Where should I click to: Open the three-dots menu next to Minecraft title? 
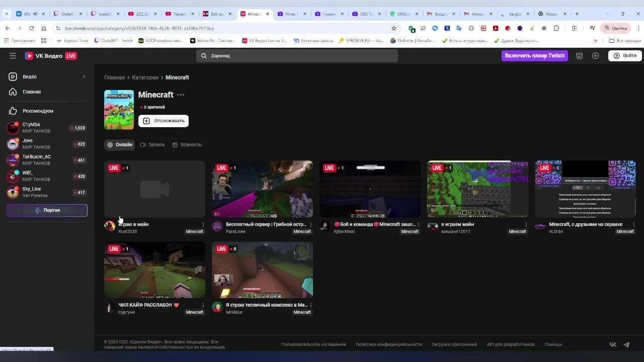(x=181, y=95)
